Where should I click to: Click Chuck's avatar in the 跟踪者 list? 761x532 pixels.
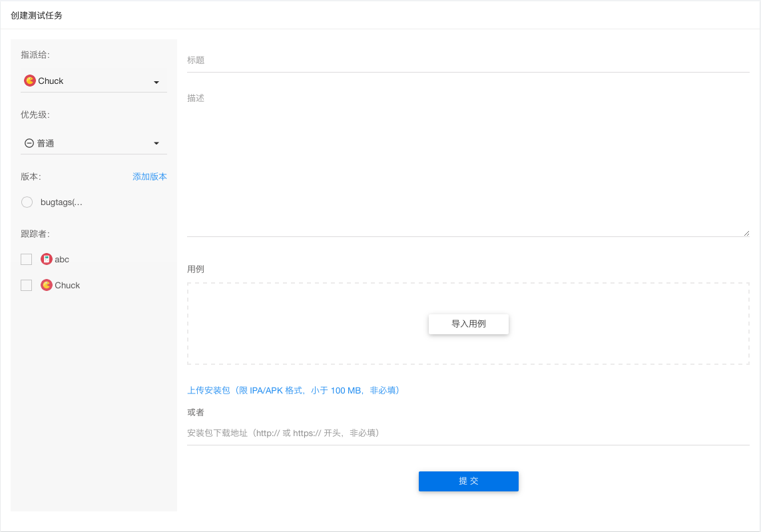pos(47,285)
